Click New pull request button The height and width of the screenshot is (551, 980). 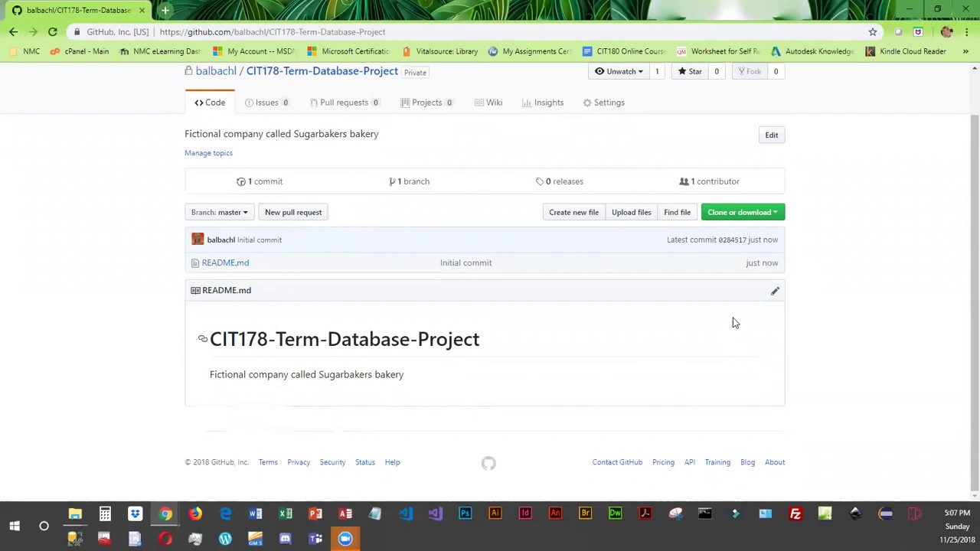tap(293, 212)
